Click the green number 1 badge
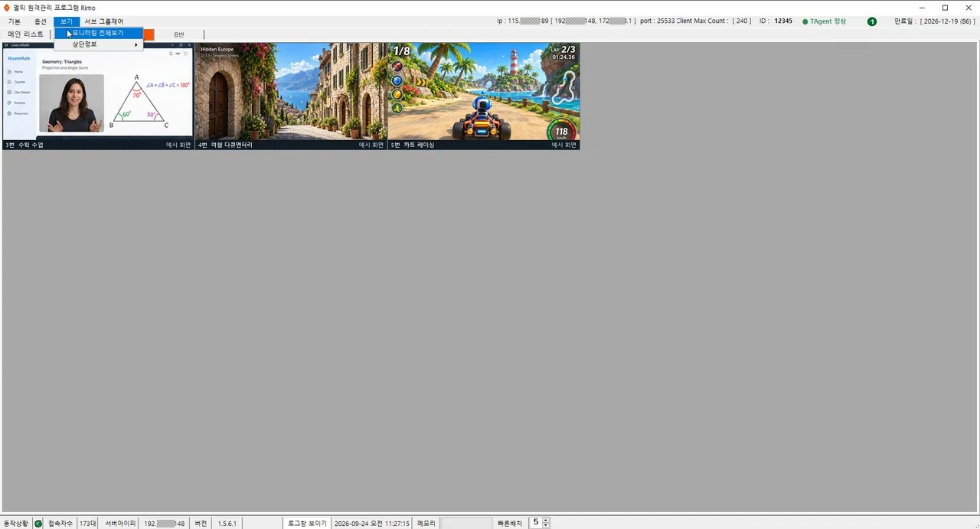This screenshot has width=980, height=529. pos(871,21)
